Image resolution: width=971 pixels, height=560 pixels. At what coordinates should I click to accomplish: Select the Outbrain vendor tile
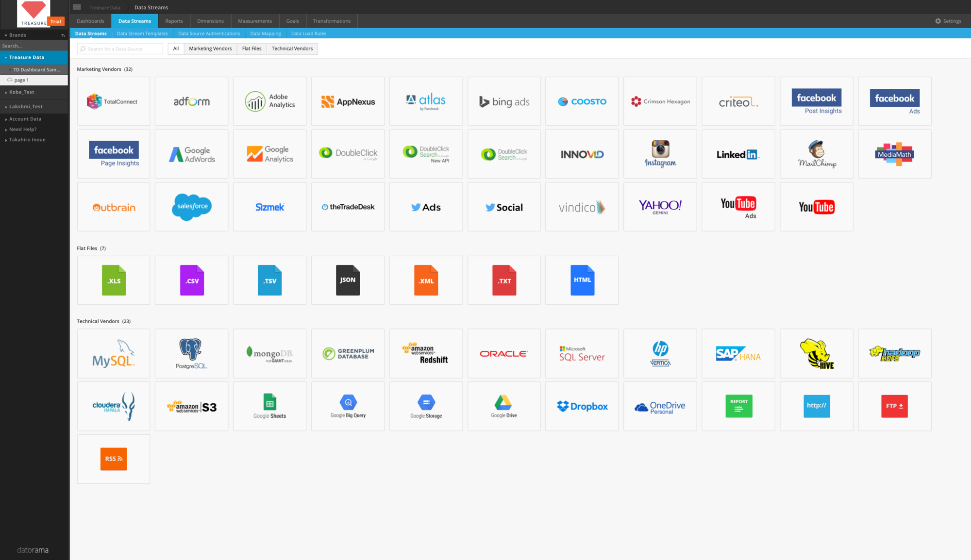point(114,207)
